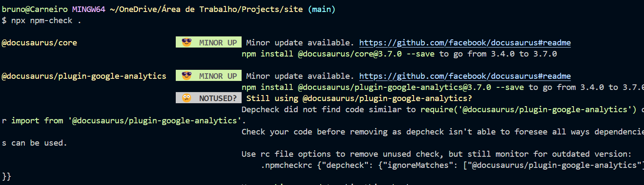The height and width of the screenshot is (185, 644).
Task: Click the wrapped text 's can be used.'
Action: coord(35,143)
